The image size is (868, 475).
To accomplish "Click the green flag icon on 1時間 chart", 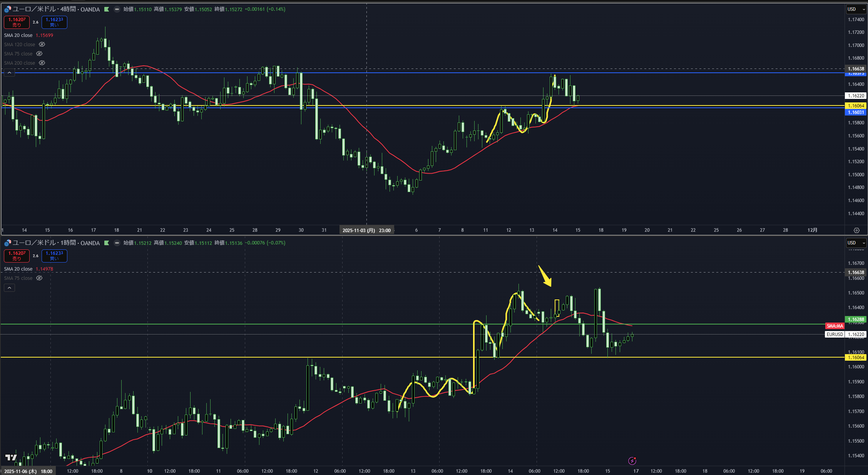I will pos(107,243).
